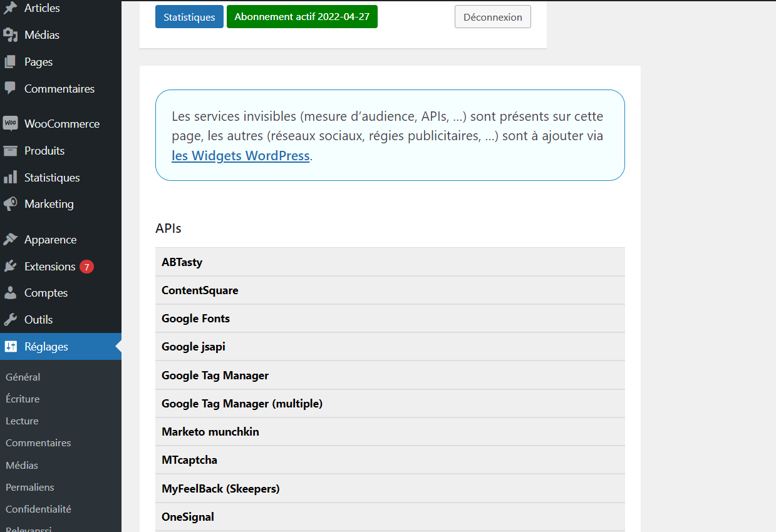Image resolution: width=776 pixels, height=532 pixels.
Task: Follow the 'les Widgets WordPress' link
Action: coord(241,156)
